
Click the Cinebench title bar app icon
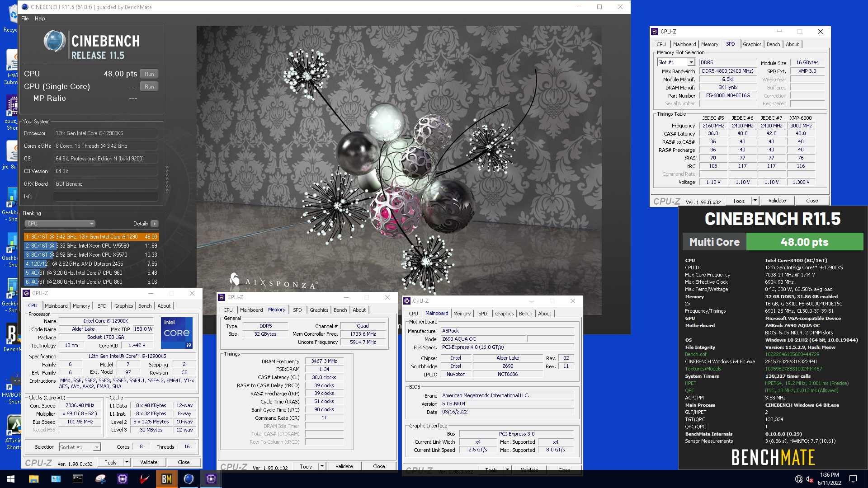click(x=25, y=7)
